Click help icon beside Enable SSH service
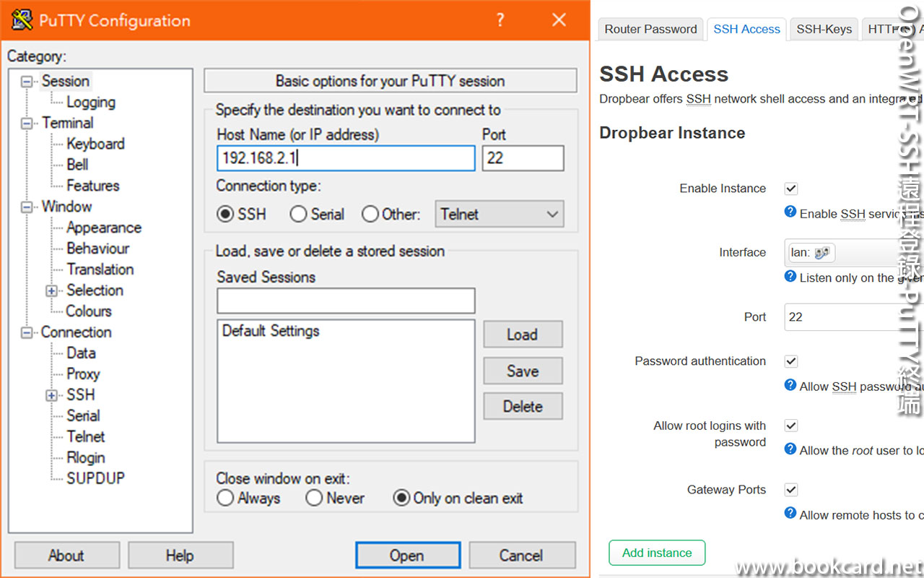This screenshot has width=924, height=578. pos(790,212)
